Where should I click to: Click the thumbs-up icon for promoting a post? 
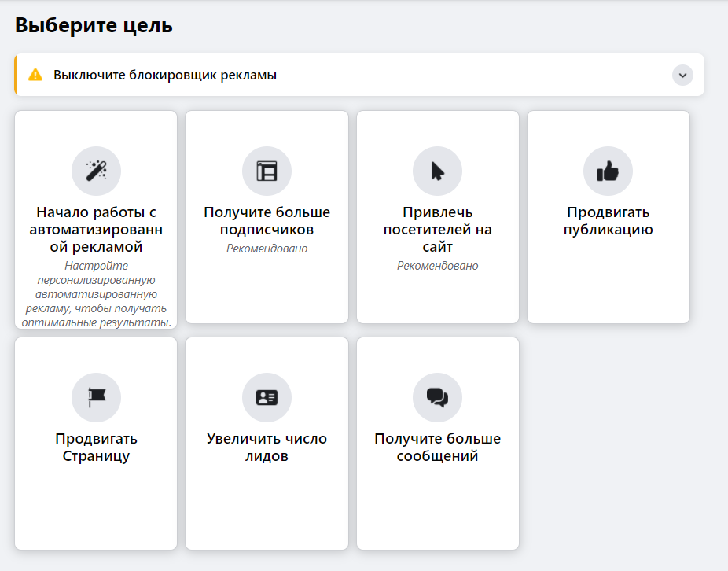[608, 171]
